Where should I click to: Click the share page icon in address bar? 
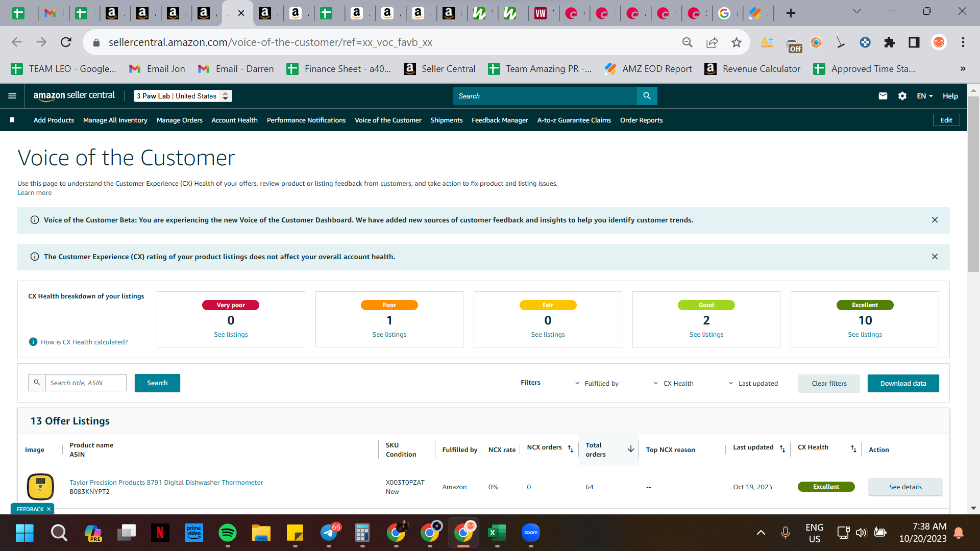pyautogui.click(x=712, y=42)
